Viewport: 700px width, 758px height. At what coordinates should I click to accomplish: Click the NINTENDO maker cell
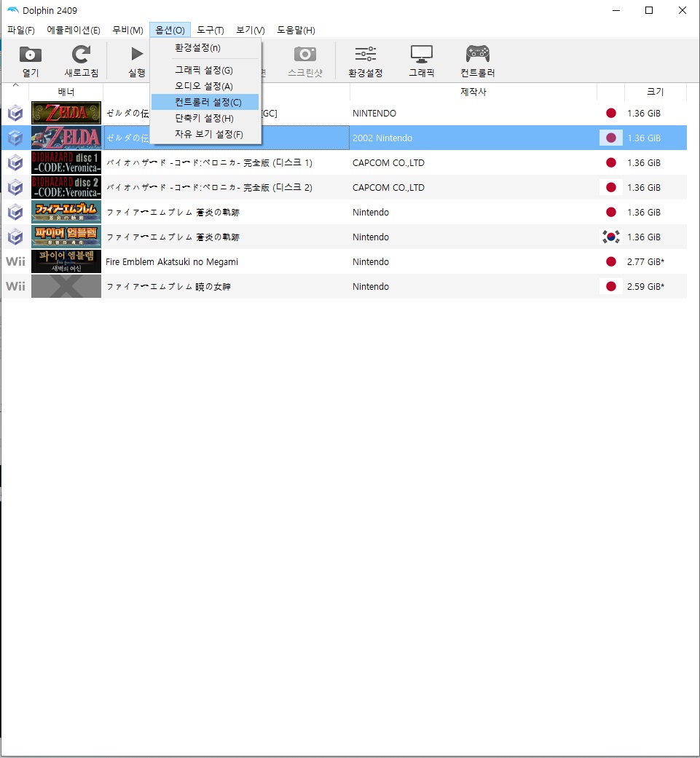[374, 113]
